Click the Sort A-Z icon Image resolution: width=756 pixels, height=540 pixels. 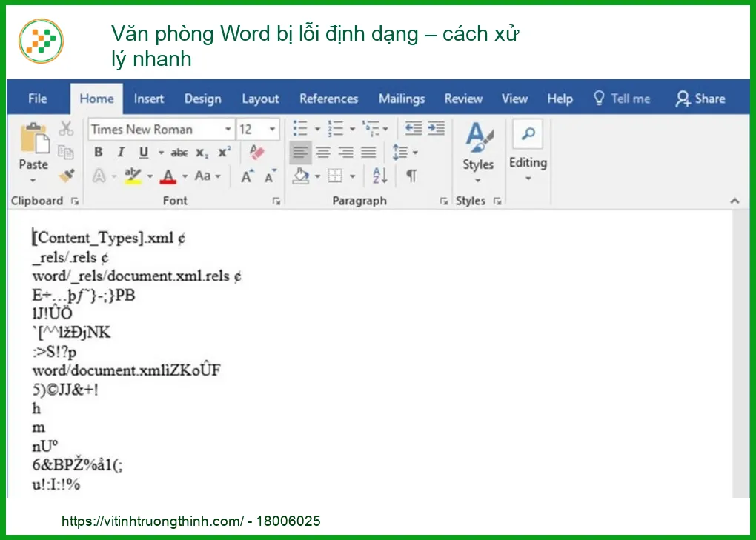coord(379,176)
